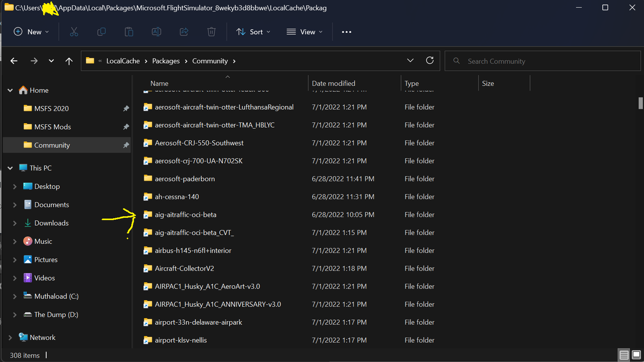Sort by the Name column header
The image size is (644, 362).
point(159,83)
